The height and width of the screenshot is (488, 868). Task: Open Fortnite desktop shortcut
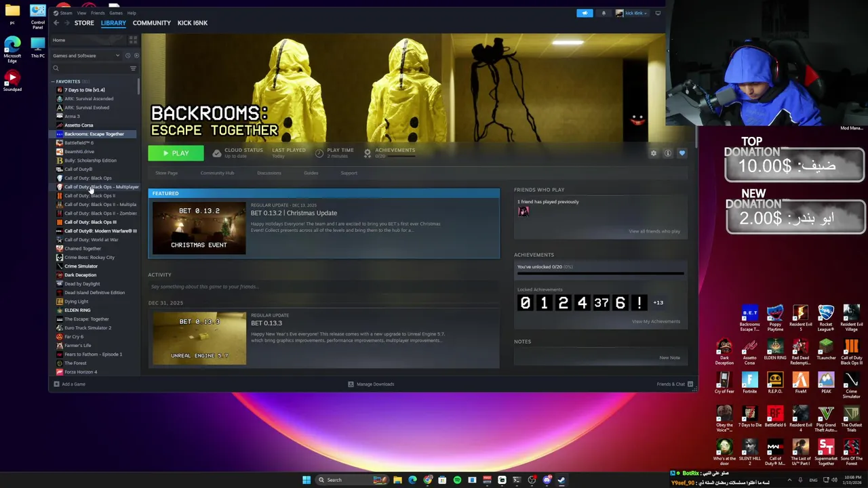749,383
